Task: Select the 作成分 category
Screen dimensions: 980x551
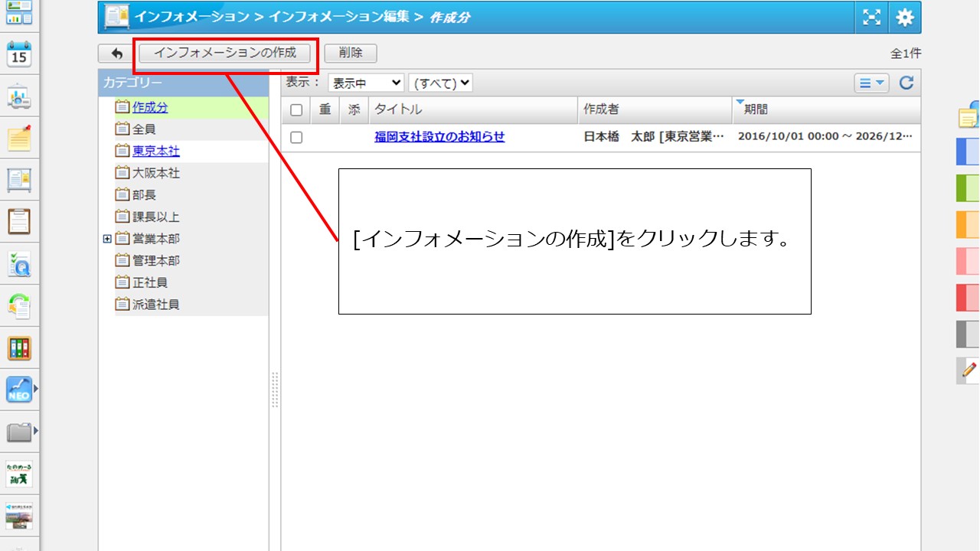Action: coord(150,108)
